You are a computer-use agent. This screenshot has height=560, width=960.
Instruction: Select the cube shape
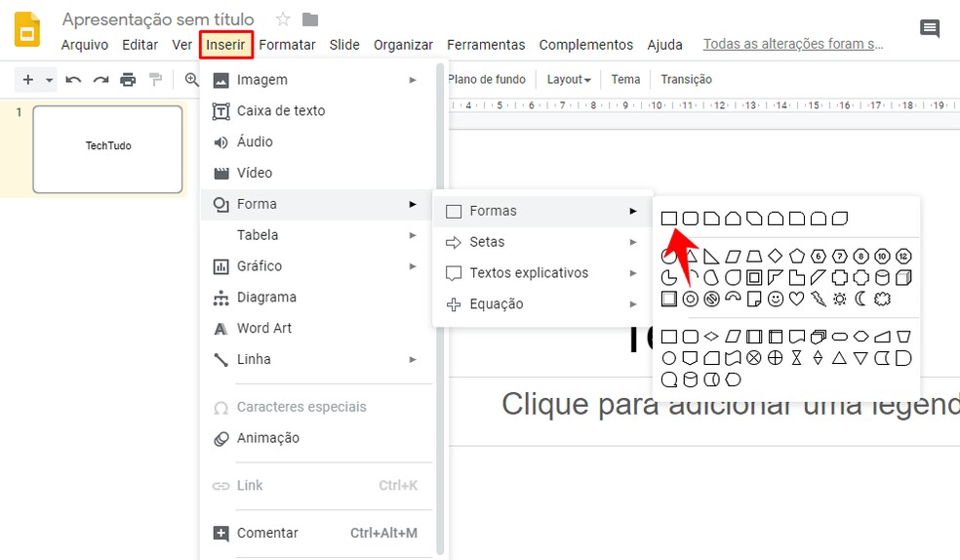(903, 278)
